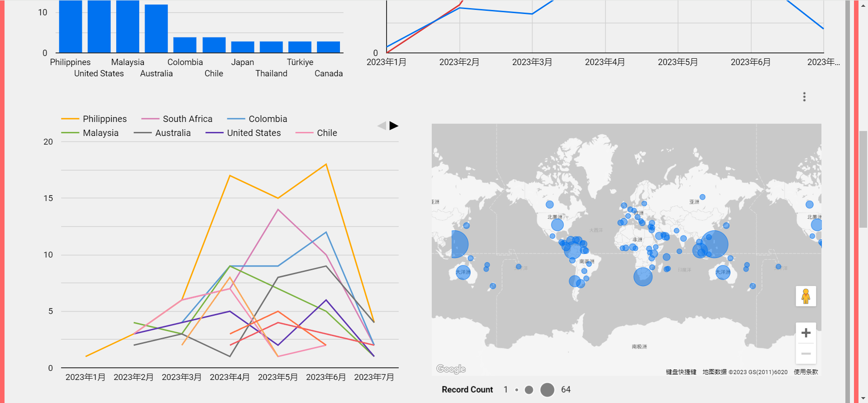Screen dimensions: 868x403
Task: Click the greyed previous legend page arrow
Action: pyautogui.click(x=382, y=126)
